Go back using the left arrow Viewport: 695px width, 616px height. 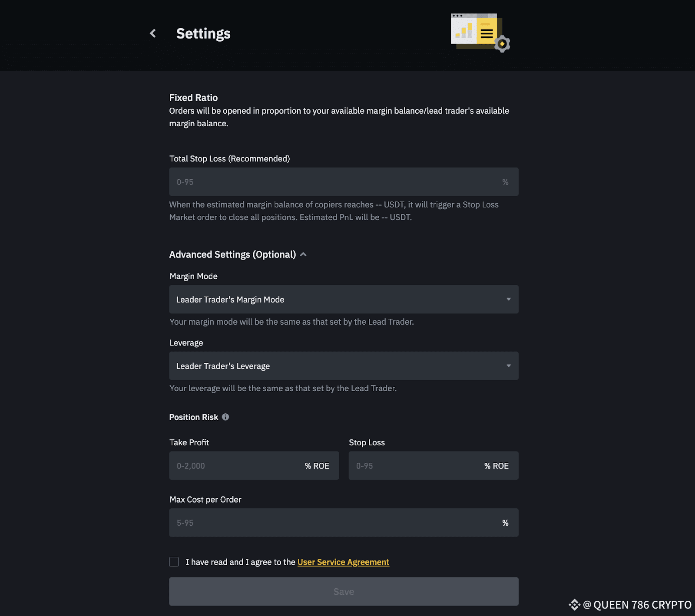[153, 33]
